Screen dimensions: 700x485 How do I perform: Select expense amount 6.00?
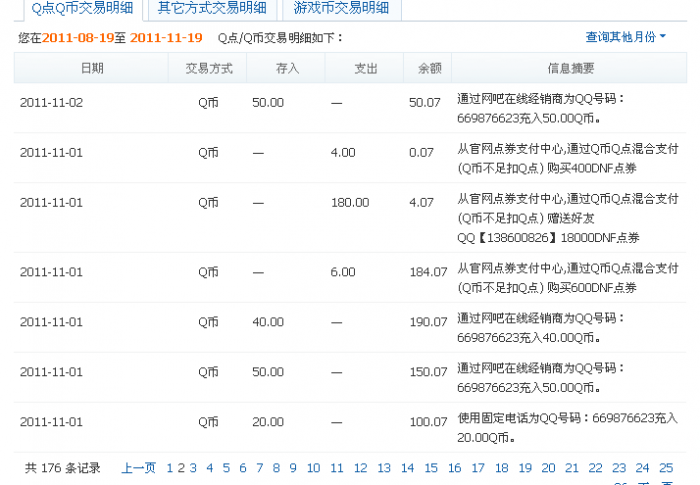(x=343, y=272)
